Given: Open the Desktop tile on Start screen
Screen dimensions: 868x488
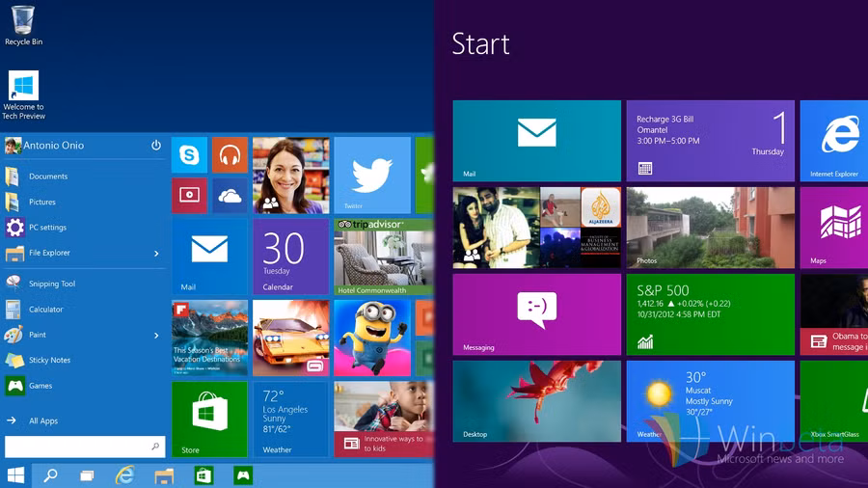Looking at the screenshot, I should click(x=537, y=401).
